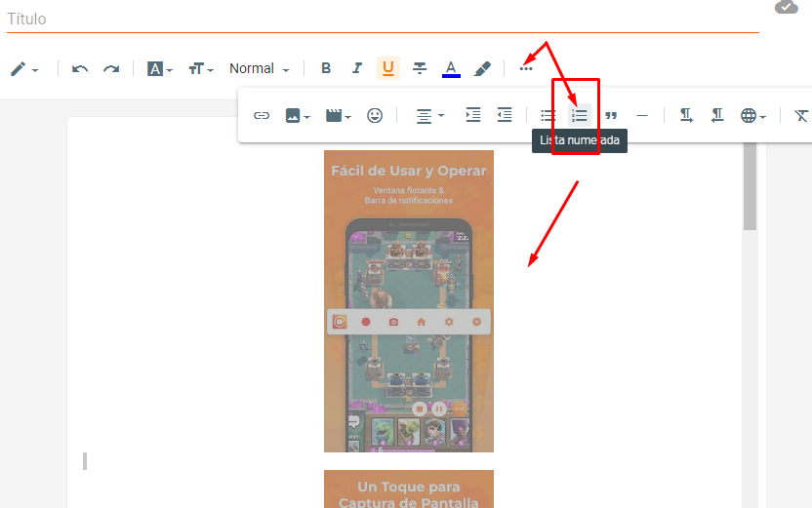Toggle underline formatting
Viewport: 812px width, 508px height.
click(387, 68)
